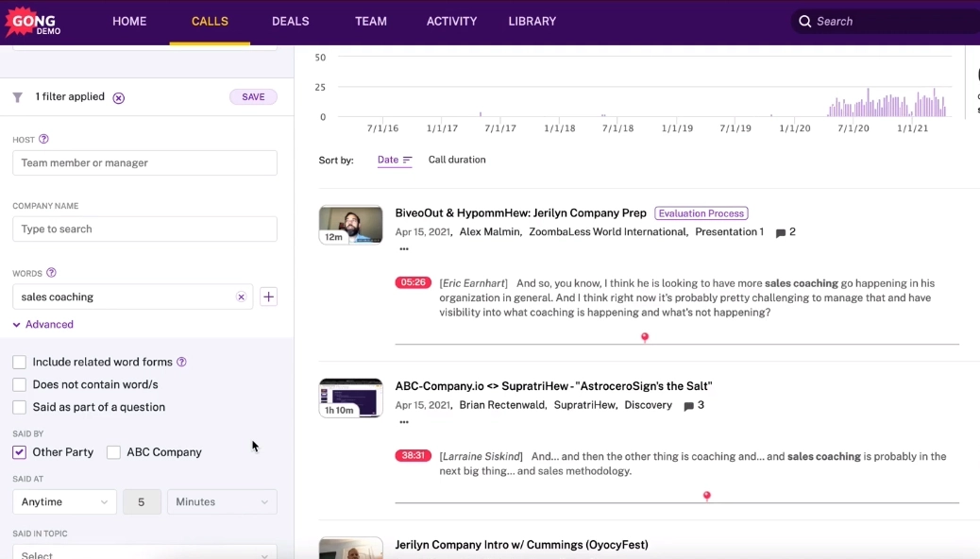Save the current filter

point(253,97)
